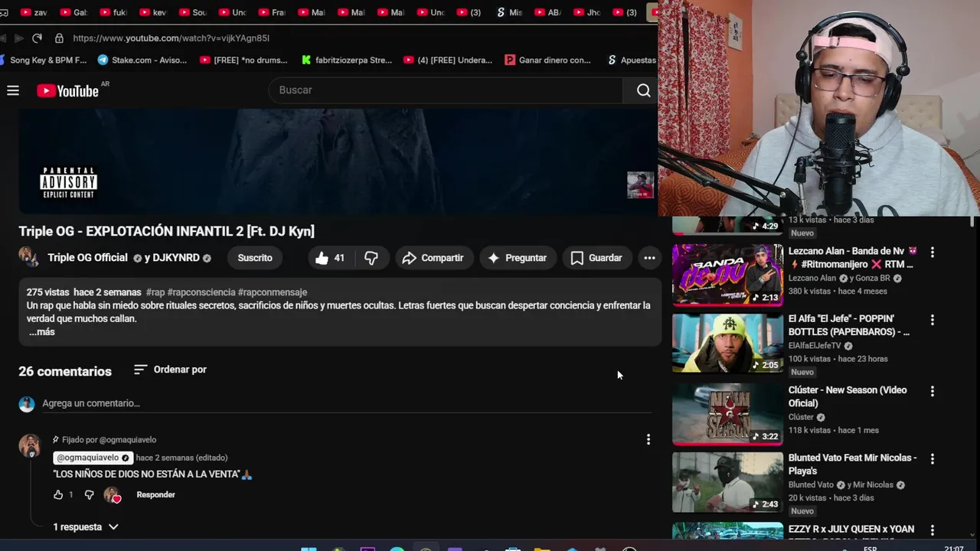
Task: Open the #rapconsciencia hashtag
Action: pyautogui.click(x=201, y=292)
